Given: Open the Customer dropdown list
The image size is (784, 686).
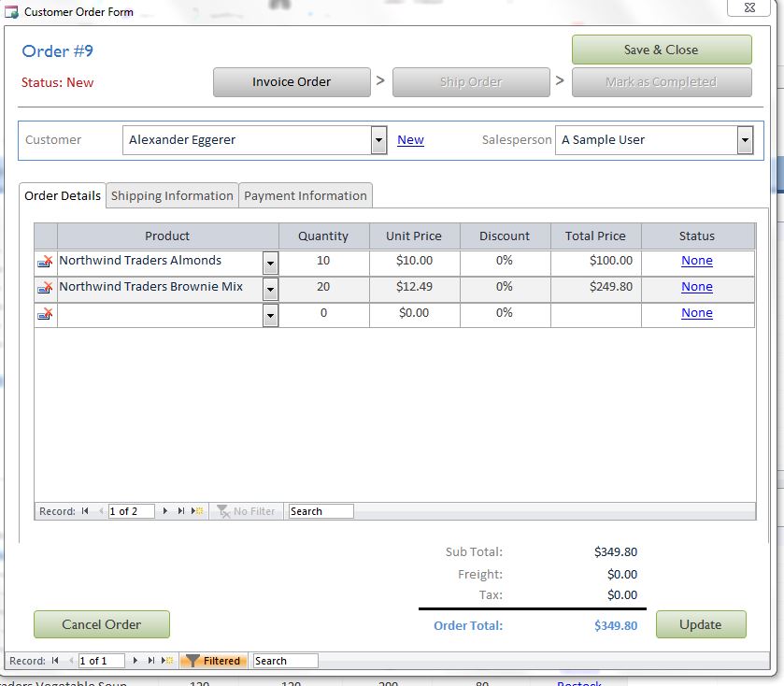Looking at the screenshot, I should [x=379, y=140].
